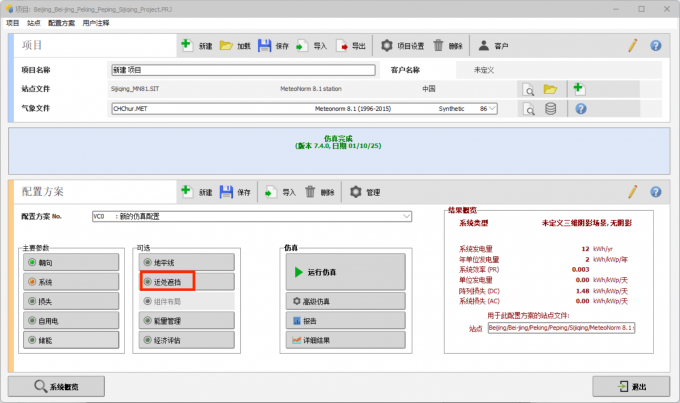This screenshot has height=403, width=680.
Task: Click 新建 icon in the 项目 toolbar
Action: 188,46
